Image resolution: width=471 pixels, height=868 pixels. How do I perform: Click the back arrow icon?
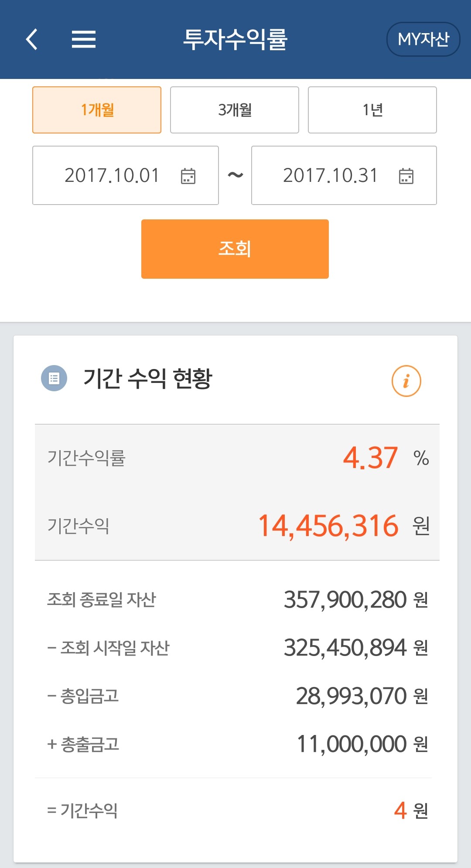click(31, 39)
